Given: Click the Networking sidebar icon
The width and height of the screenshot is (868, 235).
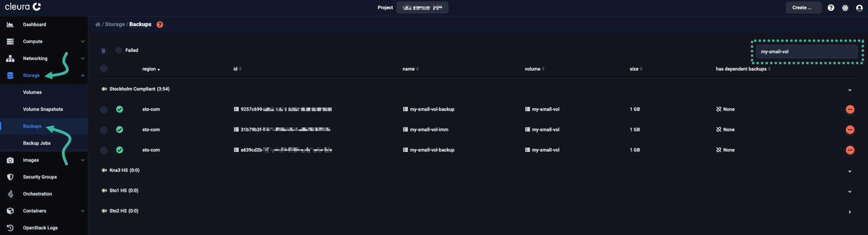Looking at the screenshot, I should [x=10, y=58].
